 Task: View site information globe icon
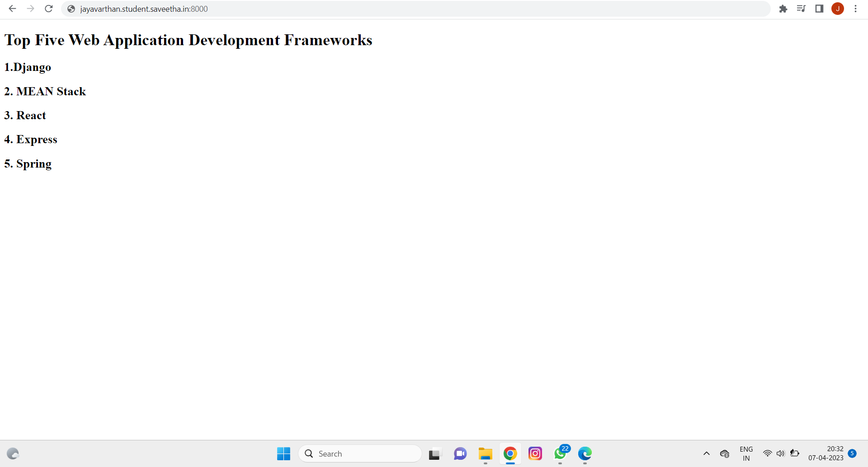pyautogui.click(x=71, y=9)
